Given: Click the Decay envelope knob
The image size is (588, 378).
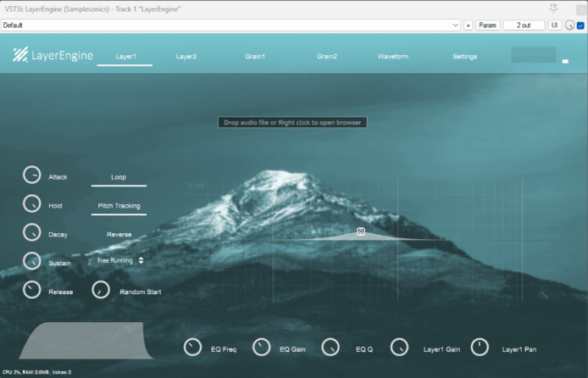Looking at the screenshot, I should click(31, 232).
